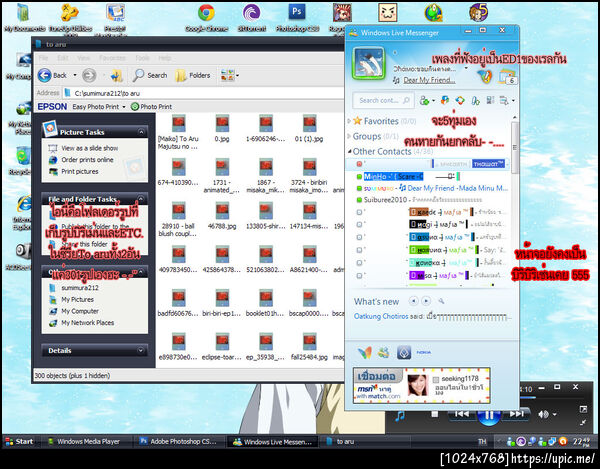
Task: Click the Messenger search contacts field
Action: pyautogui.click(x=384, y=100)
